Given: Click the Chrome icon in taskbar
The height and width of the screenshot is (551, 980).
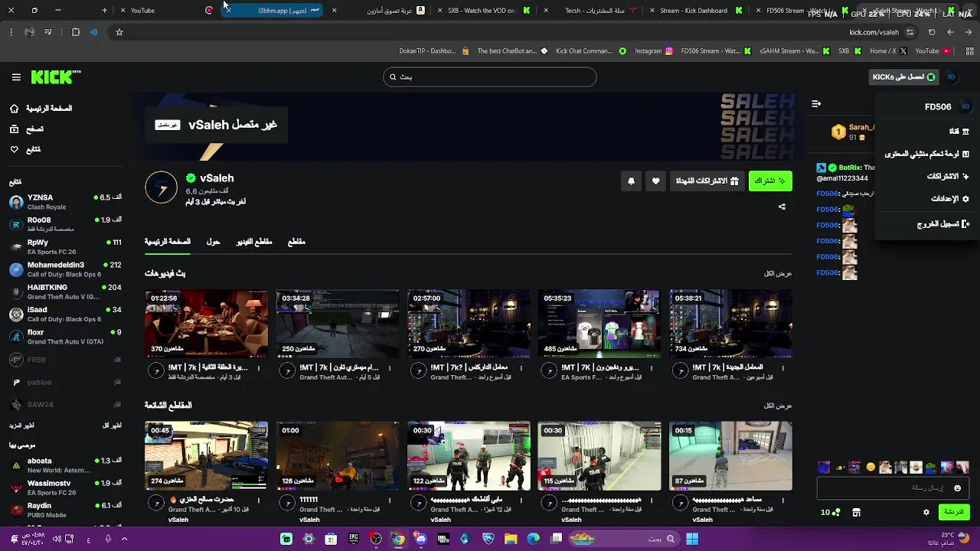Looking at the screenshot, I should (x=398, y=539).
